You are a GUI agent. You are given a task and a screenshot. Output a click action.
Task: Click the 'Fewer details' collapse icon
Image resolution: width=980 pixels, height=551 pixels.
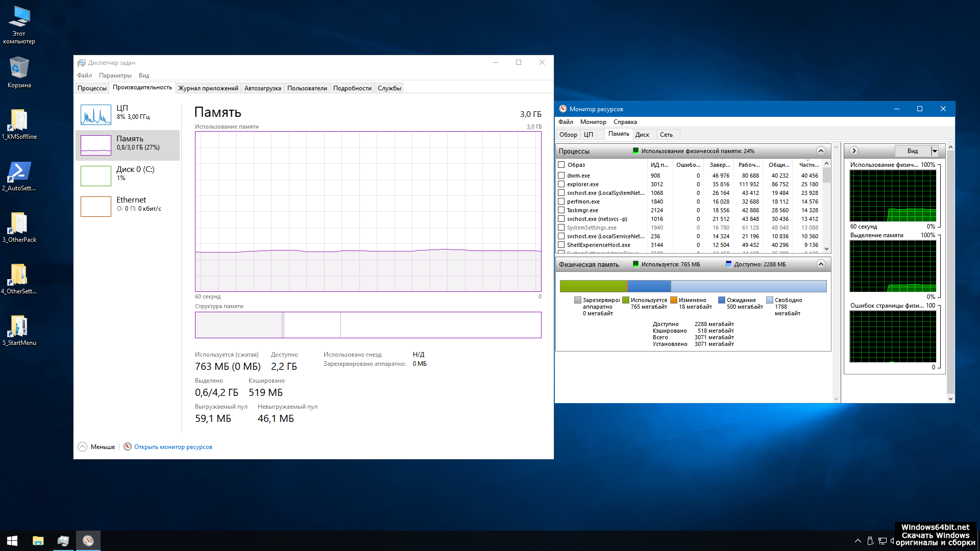[x=82, y=447]
